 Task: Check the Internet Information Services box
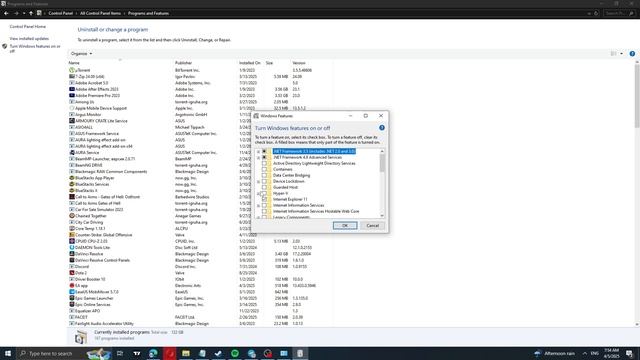(264, 205)
